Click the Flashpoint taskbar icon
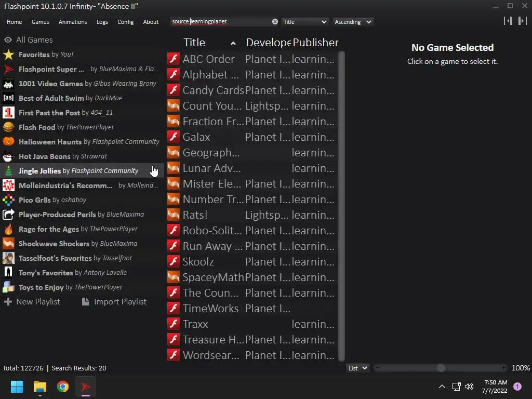This screenshot has width=532, height=399. click(86, 387)
